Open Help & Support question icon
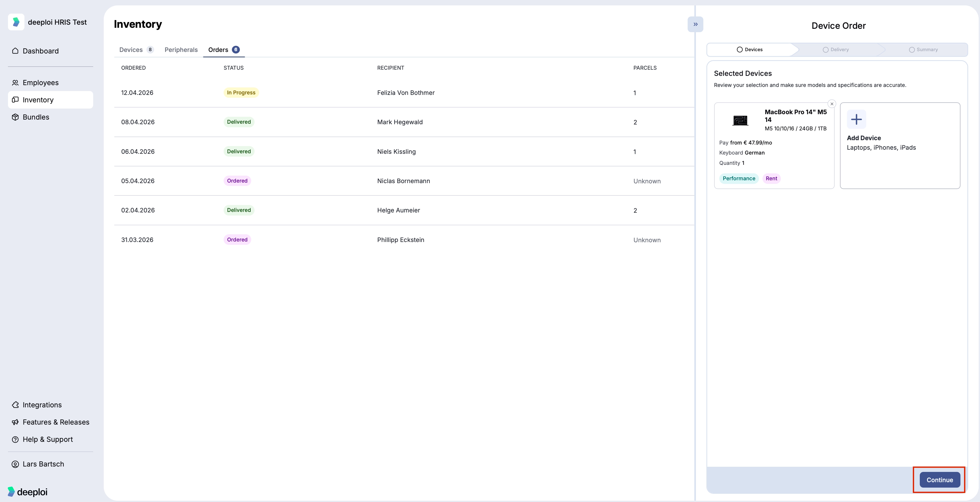The height and width of the screenshot is (502, 980). [x=15, y=439]
